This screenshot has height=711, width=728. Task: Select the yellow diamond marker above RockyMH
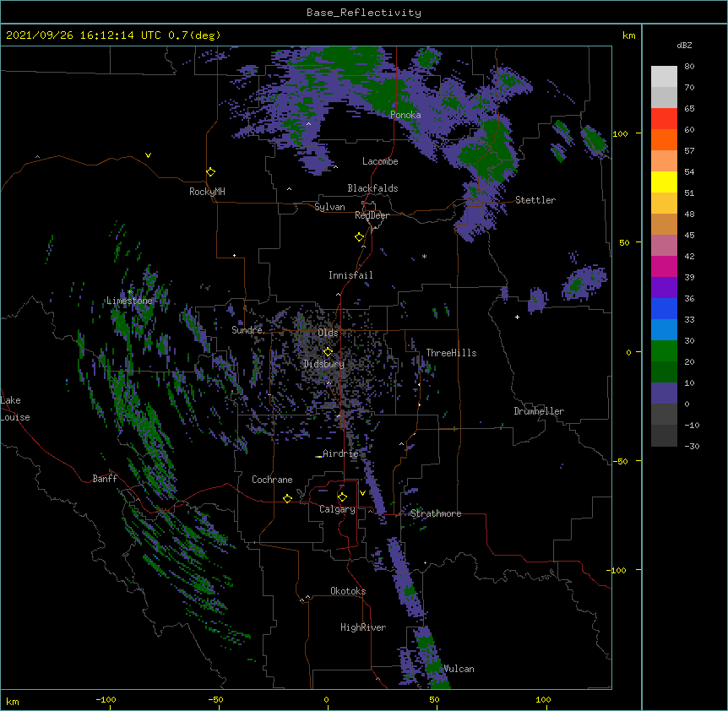(210, 171)
